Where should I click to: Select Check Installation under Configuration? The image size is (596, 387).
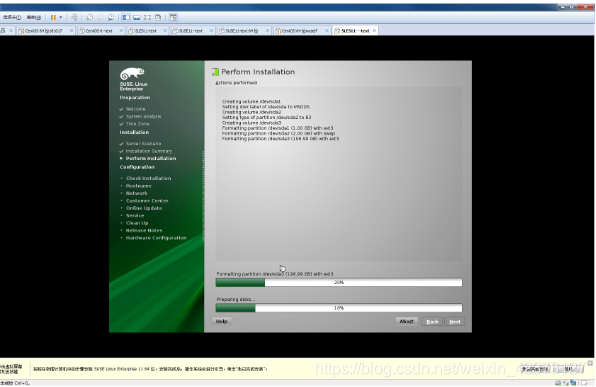[x=148, y=178]
